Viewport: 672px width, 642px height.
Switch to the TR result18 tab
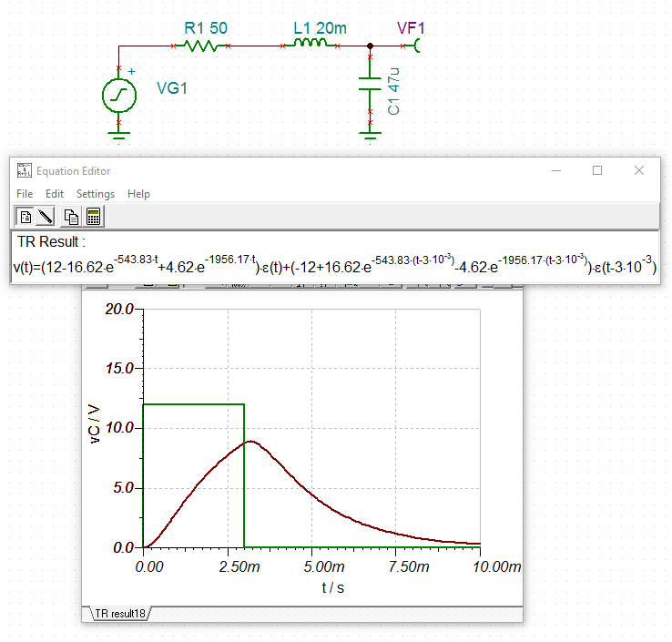(x=118, y=614)
